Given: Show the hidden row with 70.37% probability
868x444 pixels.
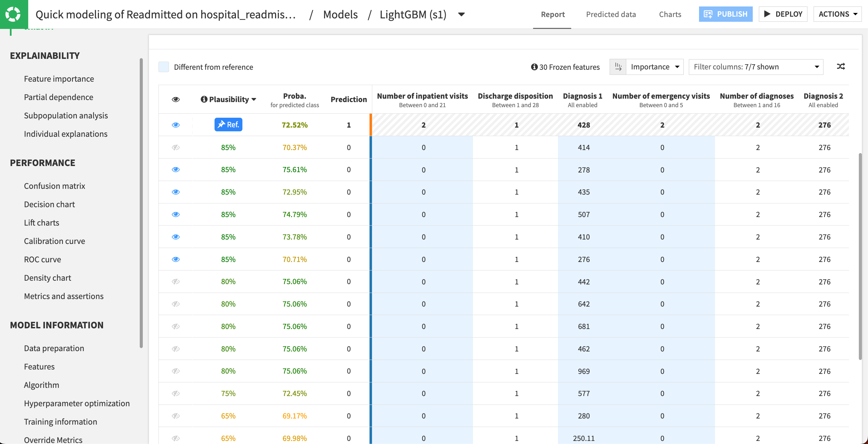Looking at the screenshot, I should pos(175,147).
